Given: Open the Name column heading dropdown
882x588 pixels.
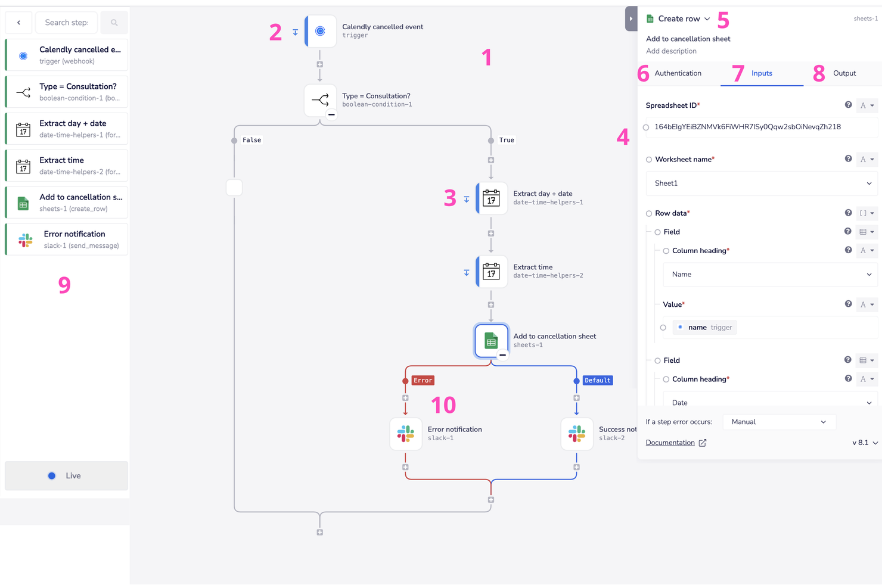Looking at the screenshot, I should coord(771,275).
